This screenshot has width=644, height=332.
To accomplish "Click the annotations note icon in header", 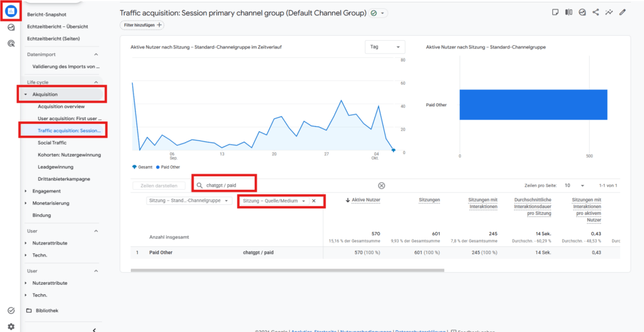I will pos(555,13).
